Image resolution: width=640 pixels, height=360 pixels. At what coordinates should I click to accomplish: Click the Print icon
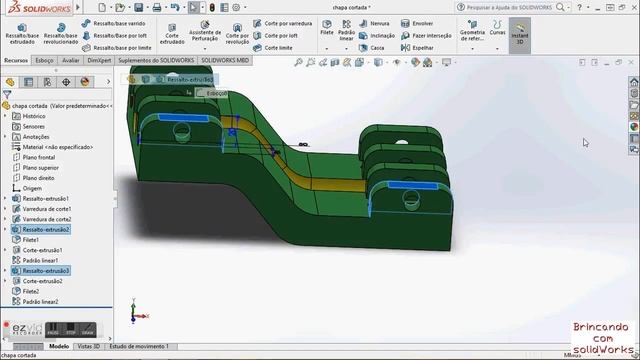click(x=157, y=7)
